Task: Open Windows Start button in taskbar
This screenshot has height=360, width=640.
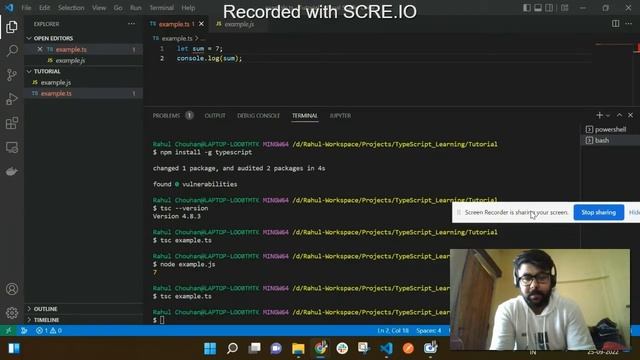Action: point(210,348)
